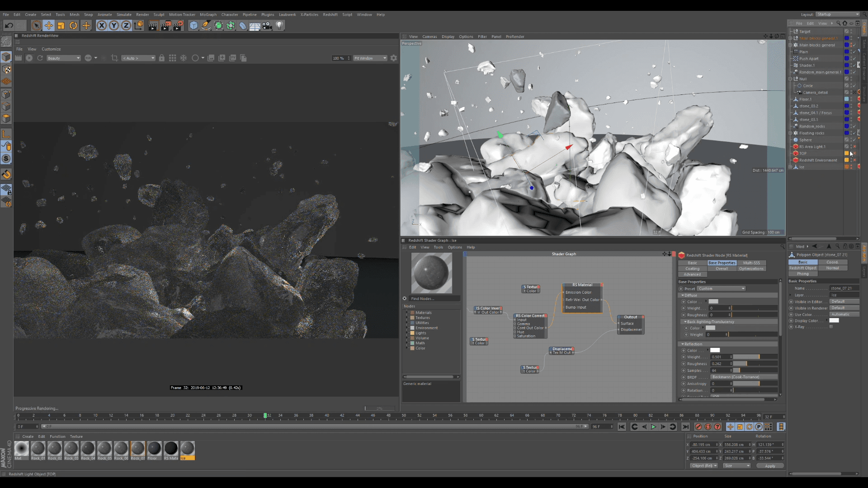
Task: Enable the RenderView crop region icon
Action: [x=114, y=58]
